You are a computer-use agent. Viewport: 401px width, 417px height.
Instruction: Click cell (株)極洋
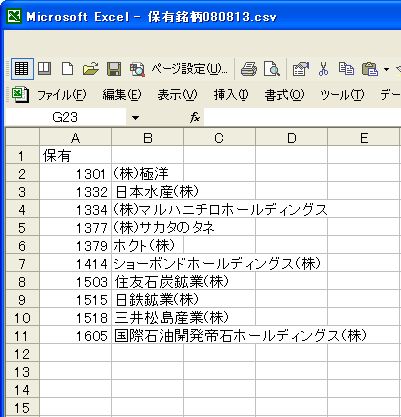pos(147,173)
